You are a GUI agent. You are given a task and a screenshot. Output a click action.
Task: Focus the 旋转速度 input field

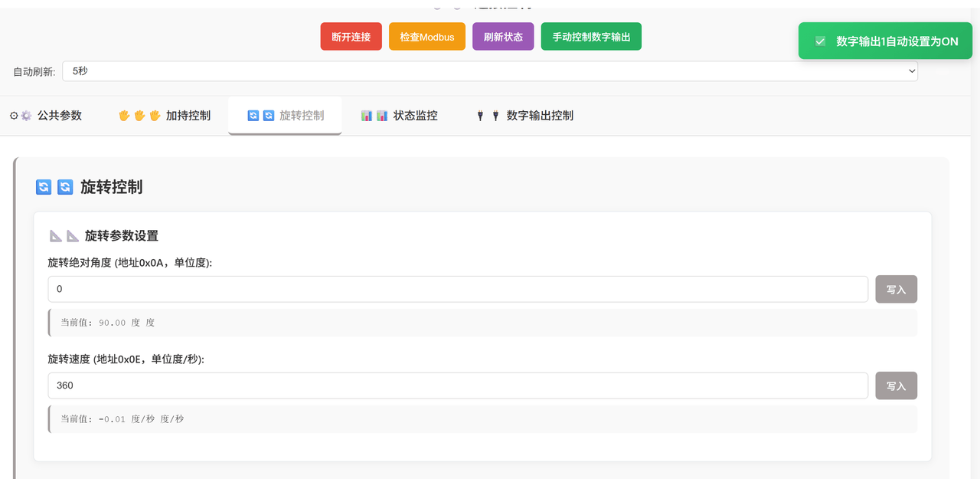pyautogui.click(x=457, y=385)
